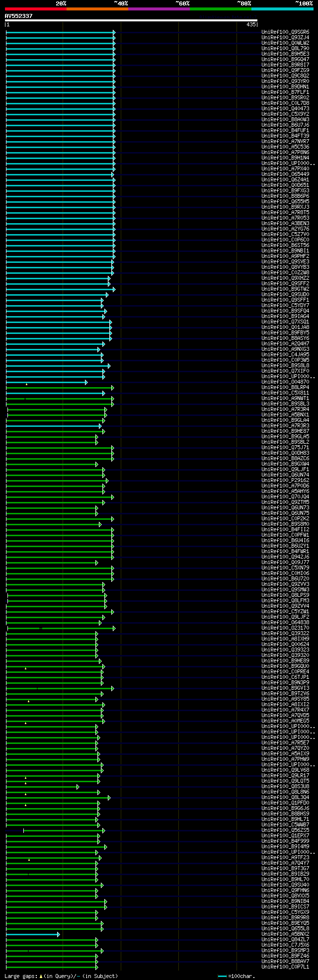Image resolution: width=318 pixels, height=980 pixels.
Task: Click the ~100% legend label
Action: (304, 3)
